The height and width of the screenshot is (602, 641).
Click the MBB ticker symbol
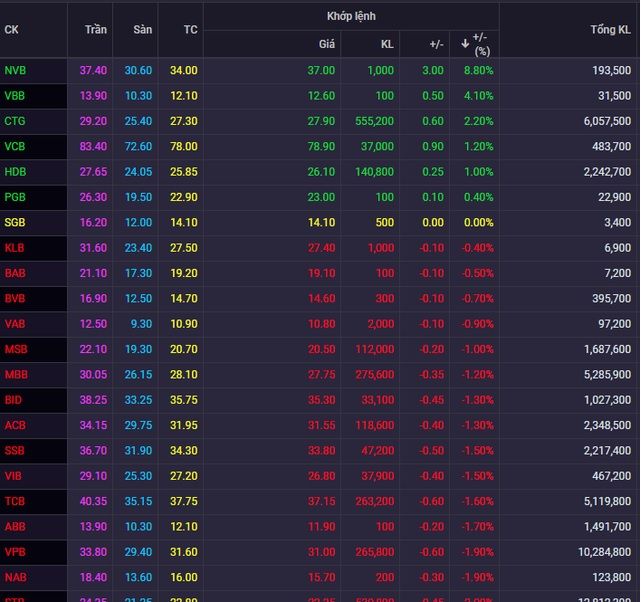click(x=16, y=374)
